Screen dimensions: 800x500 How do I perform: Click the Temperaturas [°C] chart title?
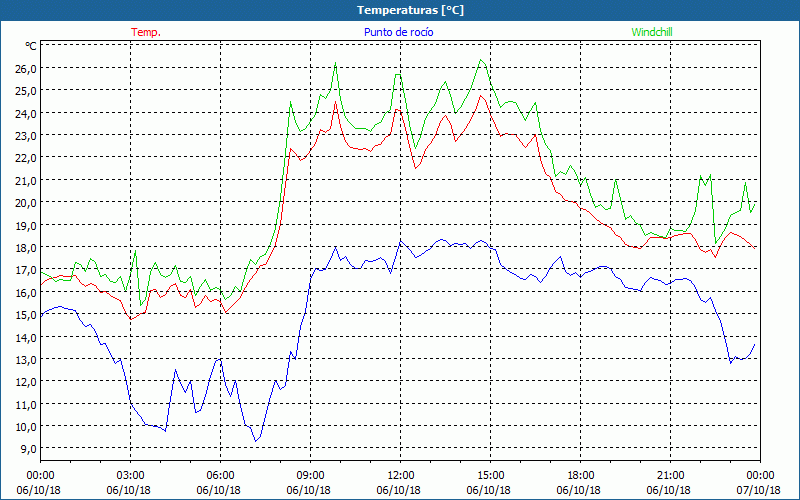coord(410,10)
